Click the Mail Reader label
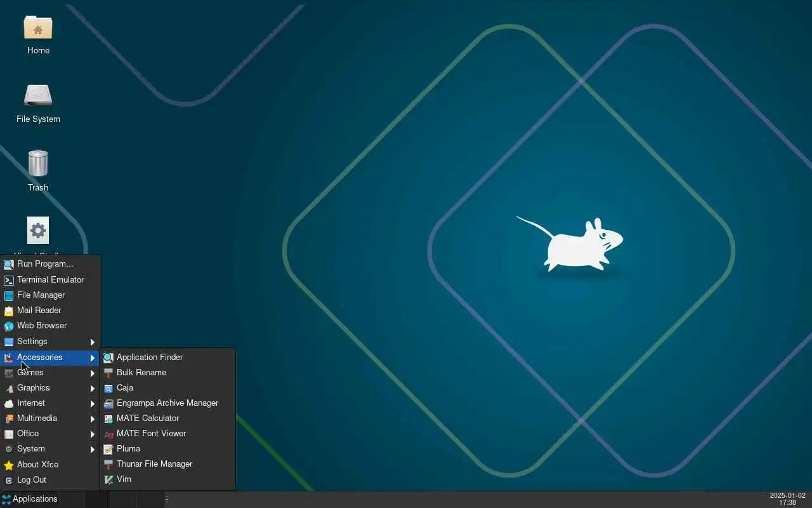Image resolution: width=812 pixels, height=508 pixels. tap(39, 311)
